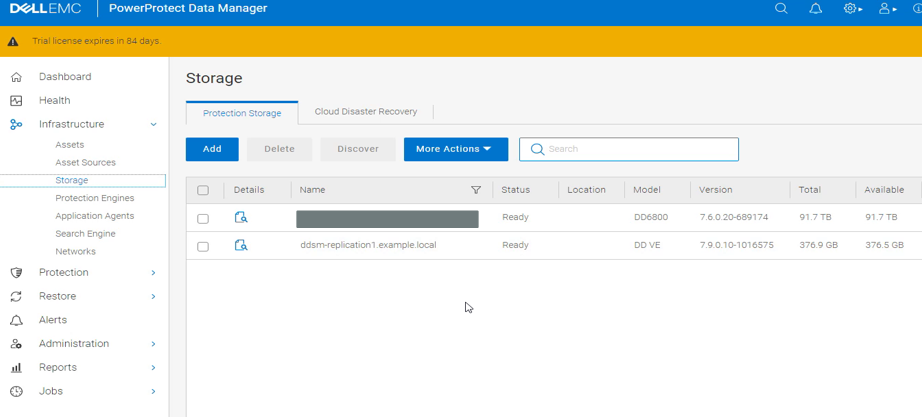Open details icon for ddsm-replication1 row
The image size is (922, 417).
coord(241,245)
